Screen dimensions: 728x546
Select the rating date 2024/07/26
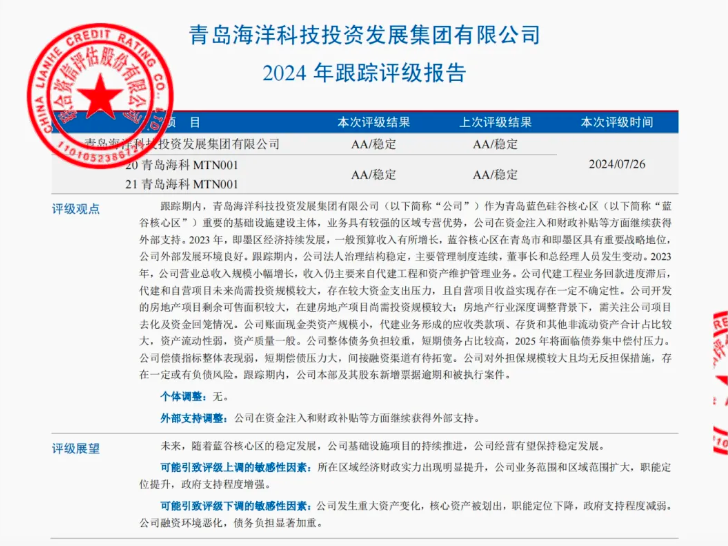click(617, 164)
